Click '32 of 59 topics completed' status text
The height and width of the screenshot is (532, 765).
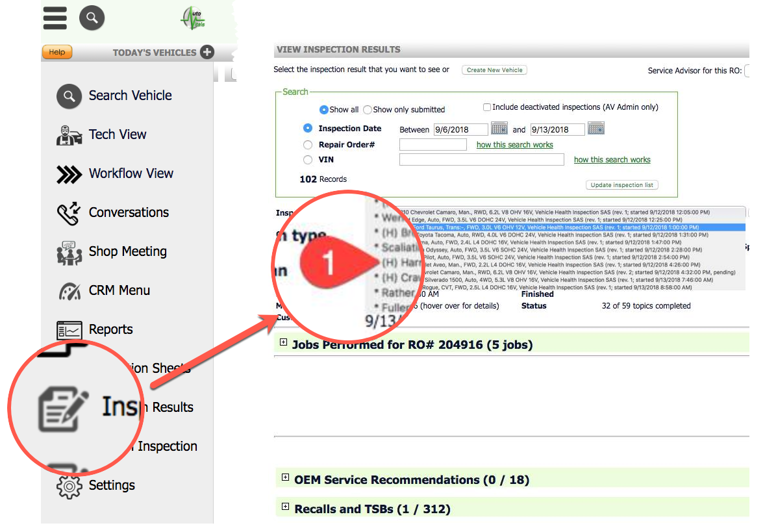[646, 306]
